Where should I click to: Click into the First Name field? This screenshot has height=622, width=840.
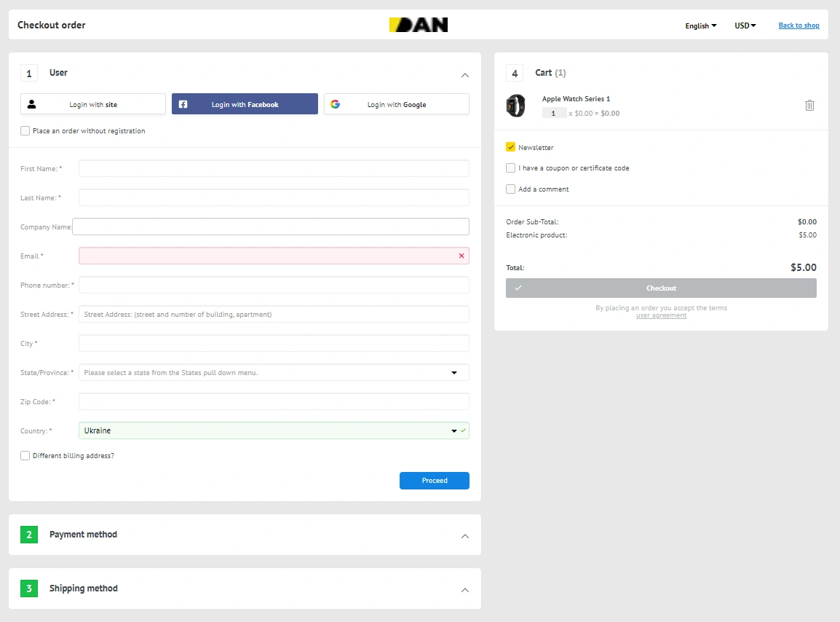click(x=273, y=168)
